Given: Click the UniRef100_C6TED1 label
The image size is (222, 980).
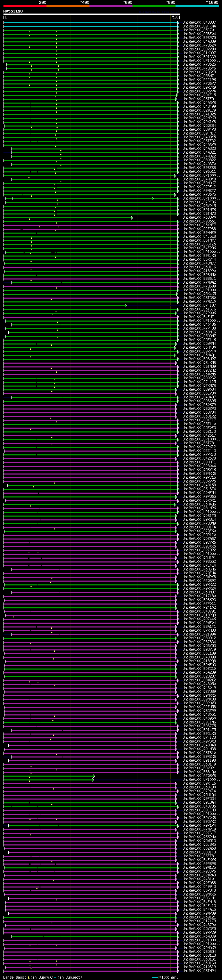Looking at the screenshot, I should pos(199,99).
